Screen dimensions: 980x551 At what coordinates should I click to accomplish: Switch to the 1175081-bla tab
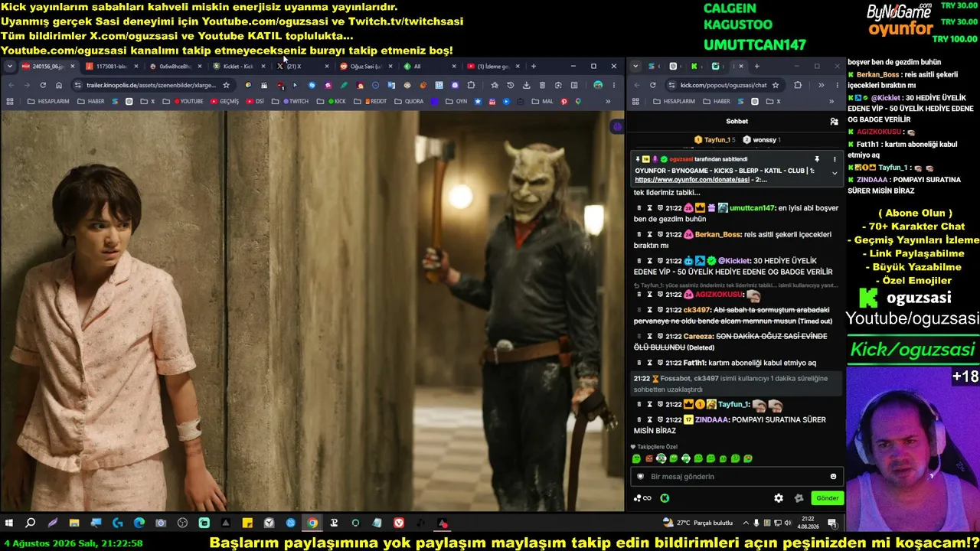coord(112,67)
